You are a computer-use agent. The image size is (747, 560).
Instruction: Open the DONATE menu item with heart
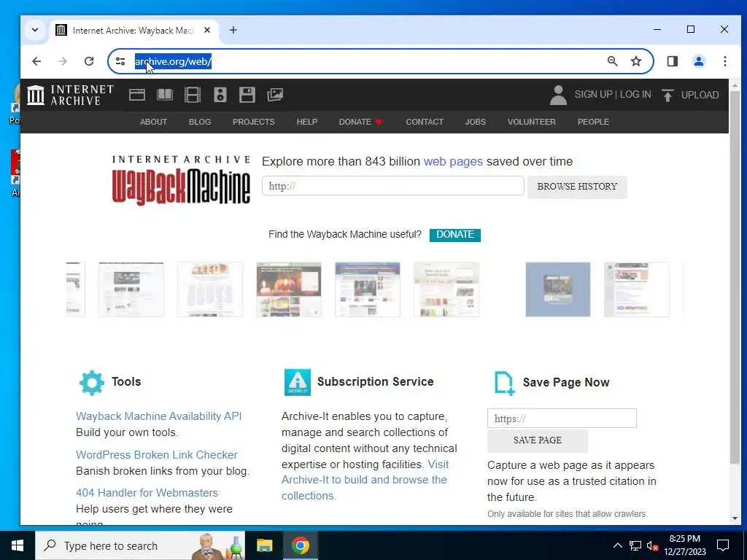pyautogui.click(x=360, y=122)
